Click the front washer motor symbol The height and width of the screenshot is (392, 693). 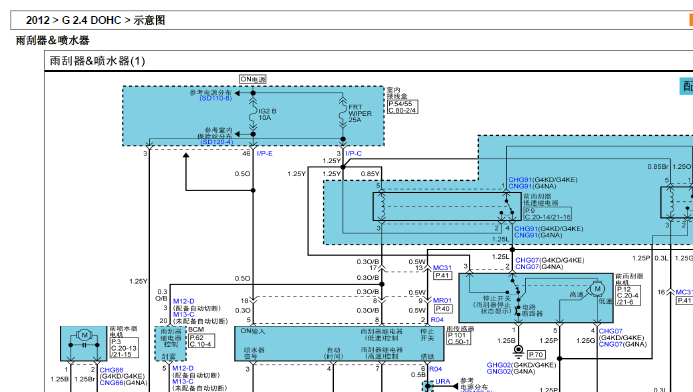[x=84, y=335]
